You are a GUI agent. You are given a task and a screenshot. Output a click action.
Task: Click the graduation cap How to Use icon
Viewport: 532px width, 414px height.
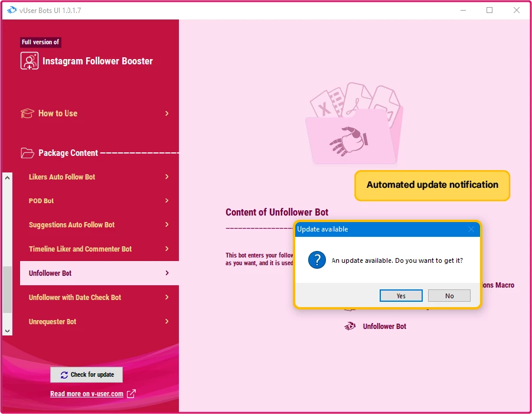[x=28, y=113]
